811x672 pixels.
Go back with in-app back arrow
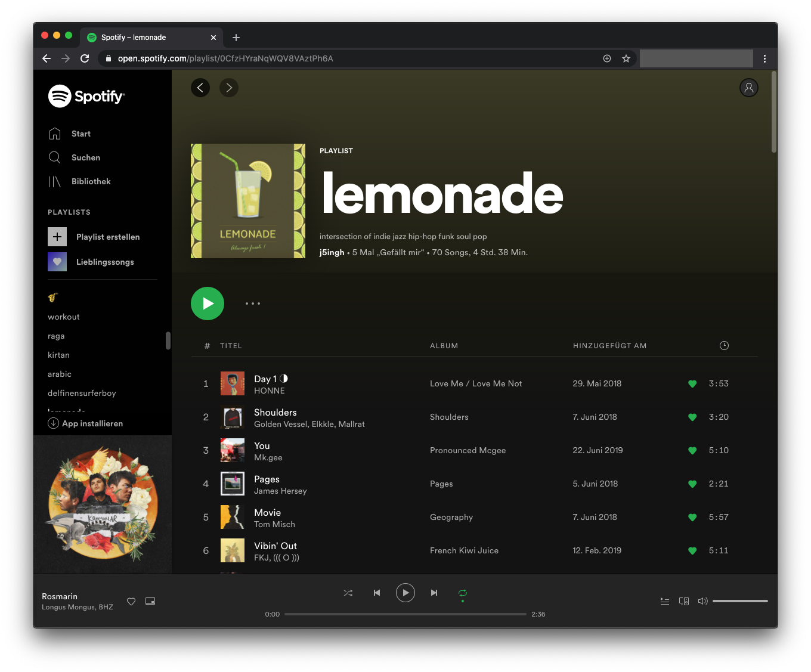click(x=200, y=88)
